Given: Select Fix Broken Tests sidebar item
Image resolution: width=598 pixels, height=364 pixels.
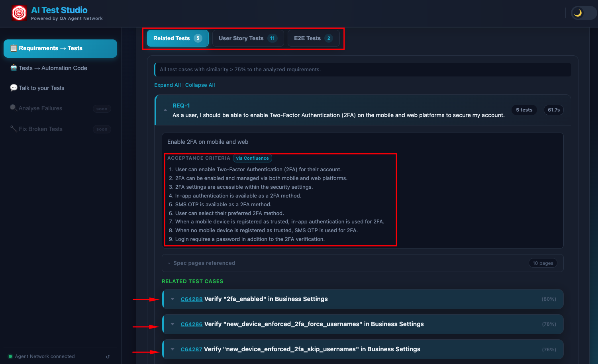Looking at the screenshot, I should coord(60,129).
